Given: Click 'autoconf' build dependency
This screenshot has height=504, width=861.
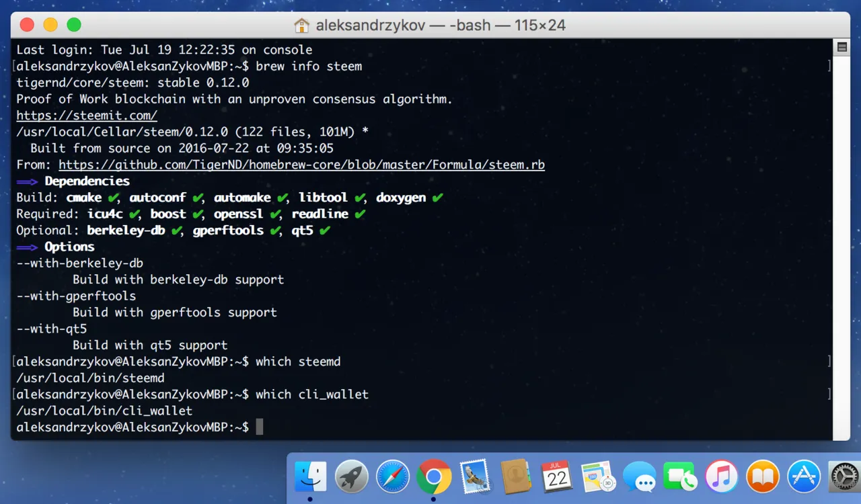Looking at the screenshot, I should click(x=157, y=198).
